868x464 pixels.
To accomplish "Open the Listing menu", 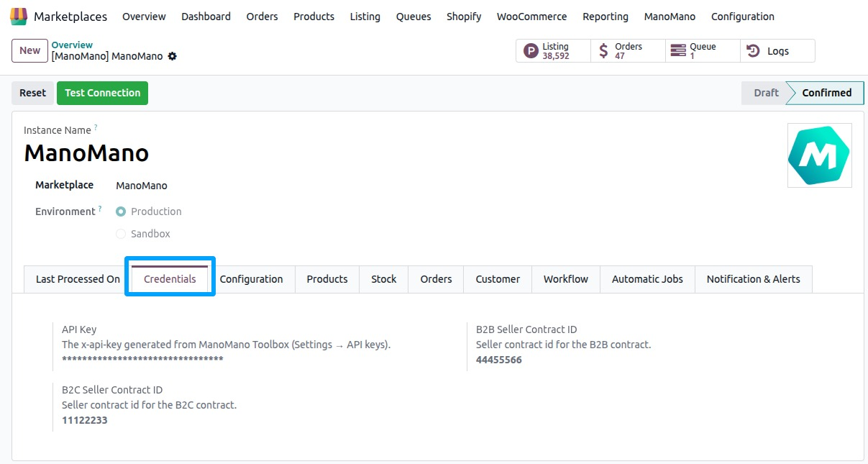I will tap(365, 17).
